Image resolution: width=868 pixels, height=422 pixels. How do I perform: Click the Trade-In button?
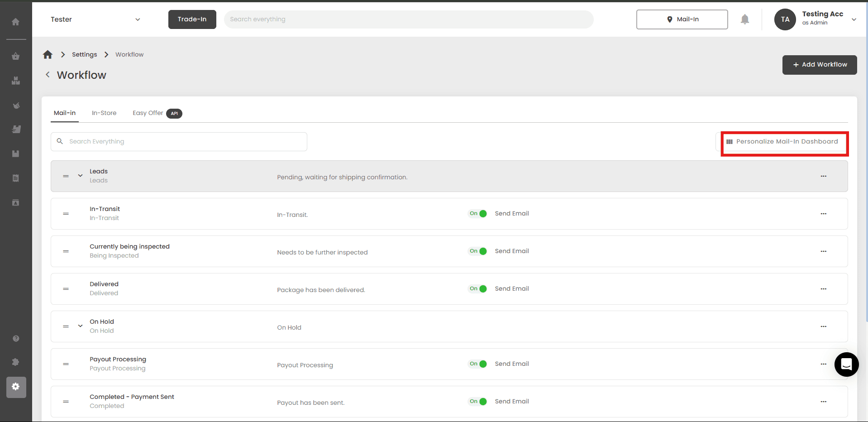point(192,19)
